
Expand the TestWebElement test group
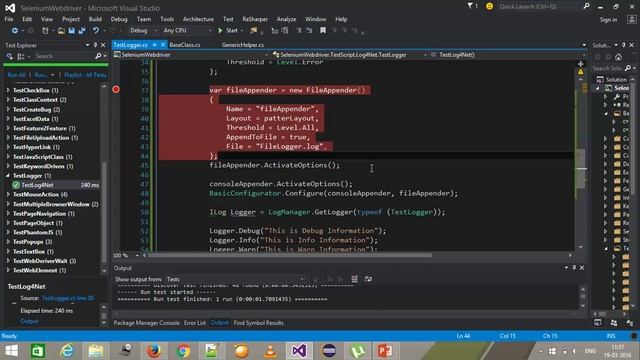coord(8,270)
